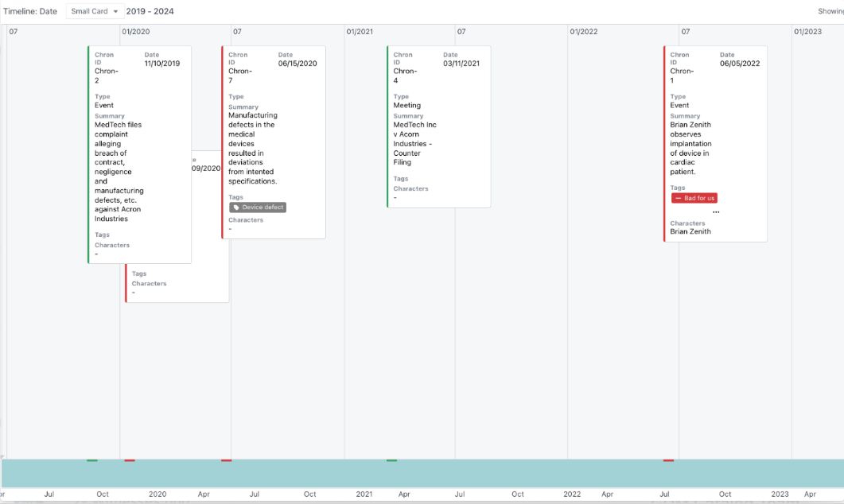Screen dimensions: 844x504
Task: Select the Chron-4 meeting card
Action: click(438, 127)
